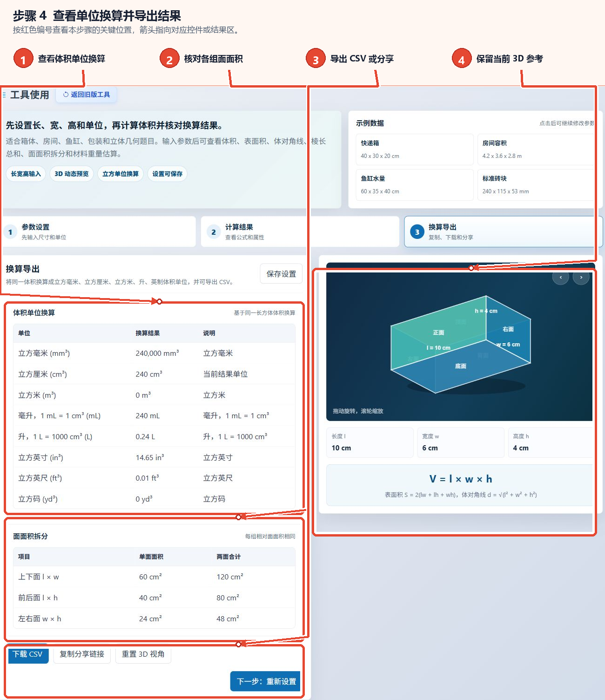Click the 0.24 L result value
The height and width of the screenshot is (700, 605).
(145, 437)
